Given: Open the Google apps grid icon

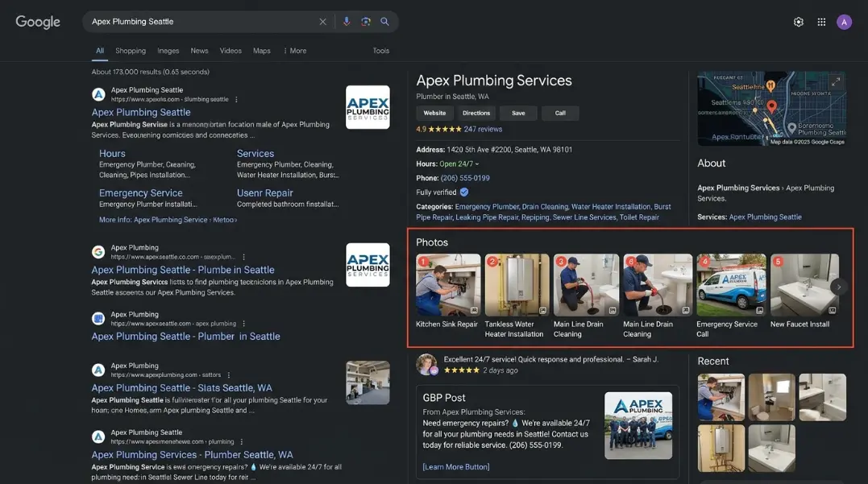Looking at the screenshot, I should point(821,22).
